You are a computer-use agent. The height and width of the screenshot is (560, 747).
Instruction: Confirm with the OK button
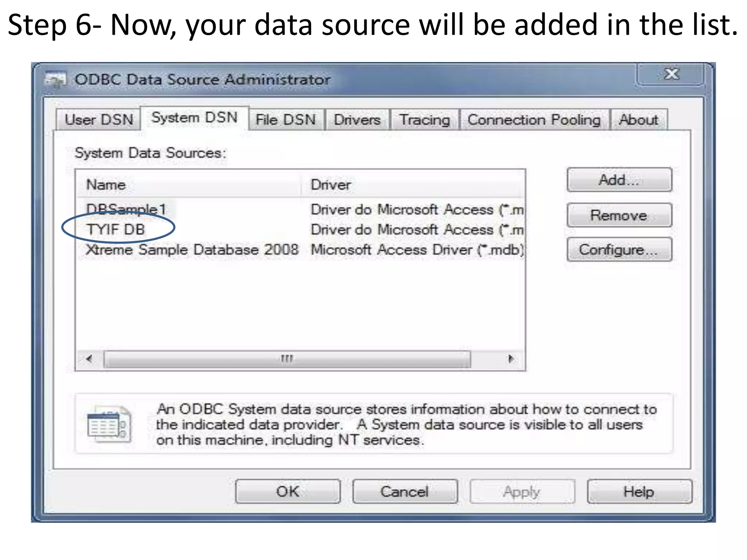[287, 491]
